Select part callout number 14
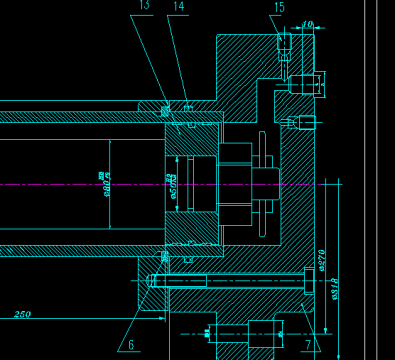 (x=179, y=6)
